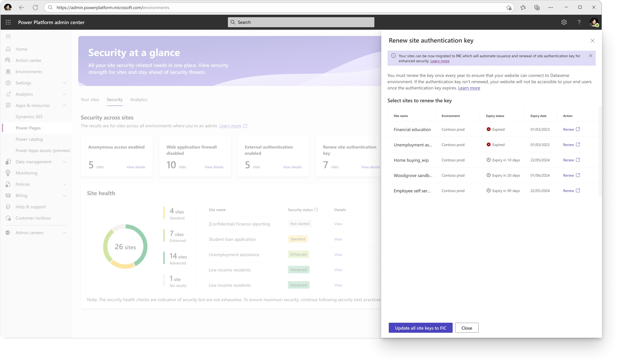This screenshot has width=627, height=364.
Task: Click the browser refresh icon
Action: [x=35, y=8]
